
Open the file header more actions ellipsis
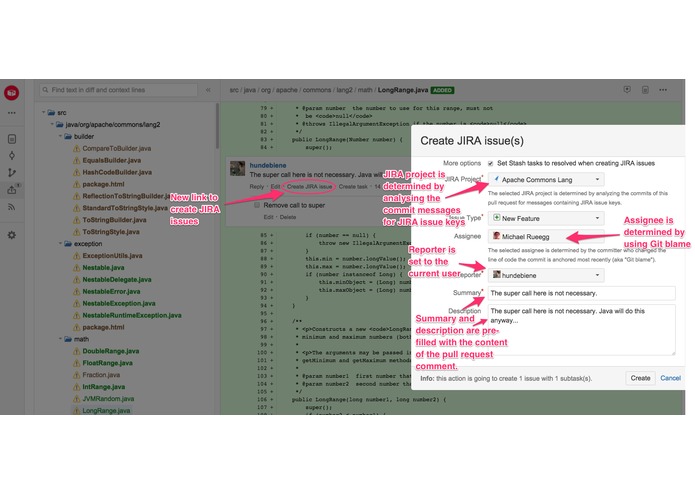click(x=663, y=90)
